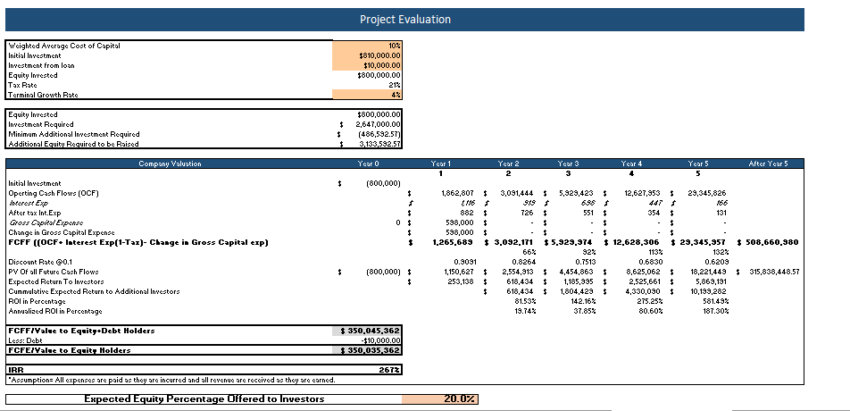Click the Terminal Growth Rate label
This screenshot has height=411, width=850.
(x=43, y=95)
